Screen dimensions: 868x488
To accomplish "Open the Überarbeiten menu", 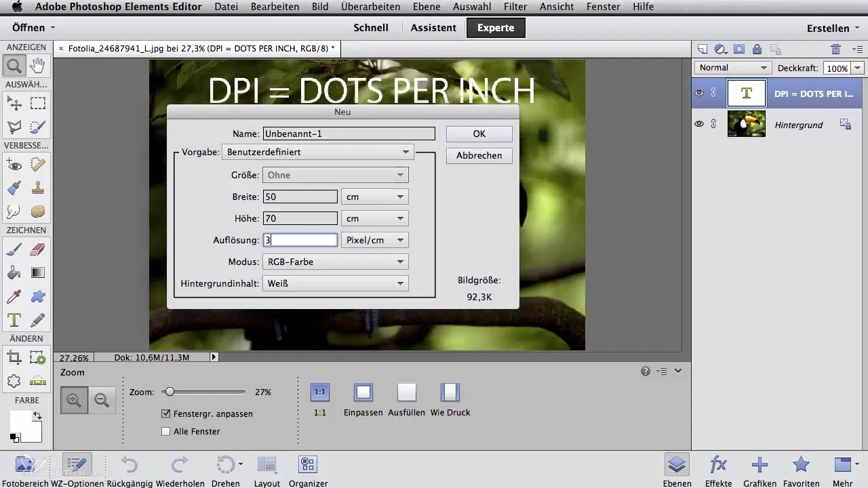I will coord(371,7).
